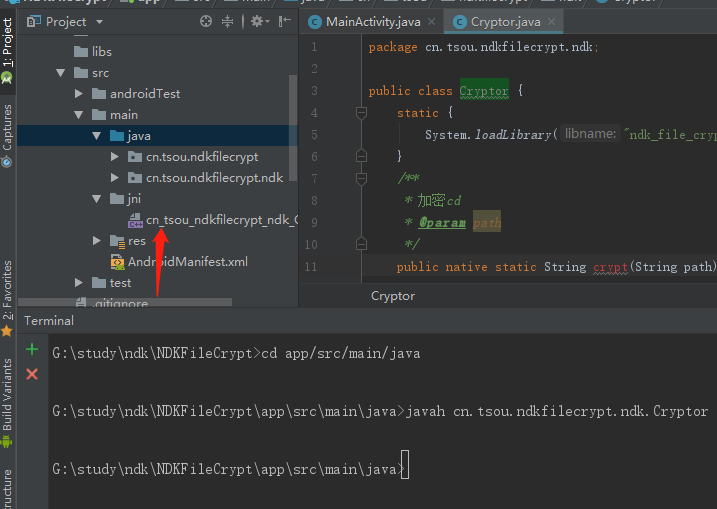Viewport: 717px width, 509px height.
Task: Expand the cn.tsou.ndkfilecrypt package
Action: pos(115,157)
